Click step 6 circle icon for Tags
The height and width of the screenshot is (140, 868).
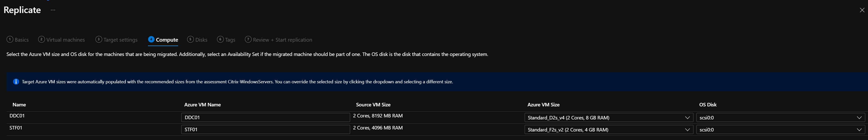coord(220,39)
